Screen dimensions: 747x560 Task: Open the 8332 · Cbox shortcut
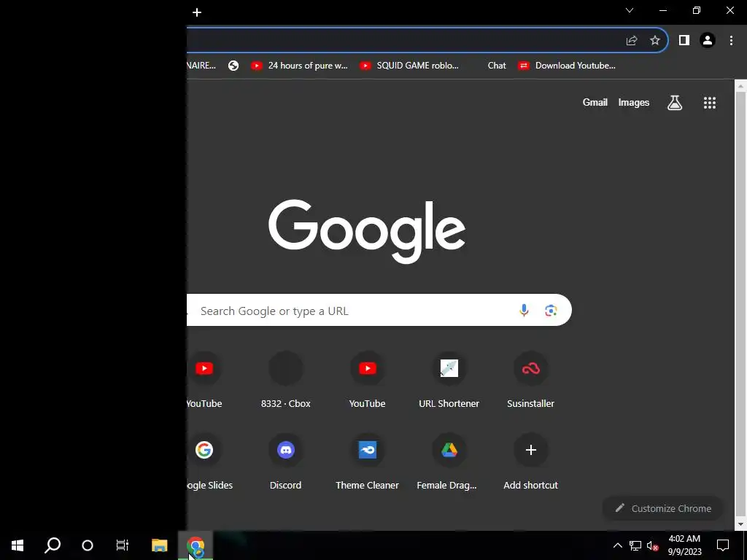(x=286, y=381)
